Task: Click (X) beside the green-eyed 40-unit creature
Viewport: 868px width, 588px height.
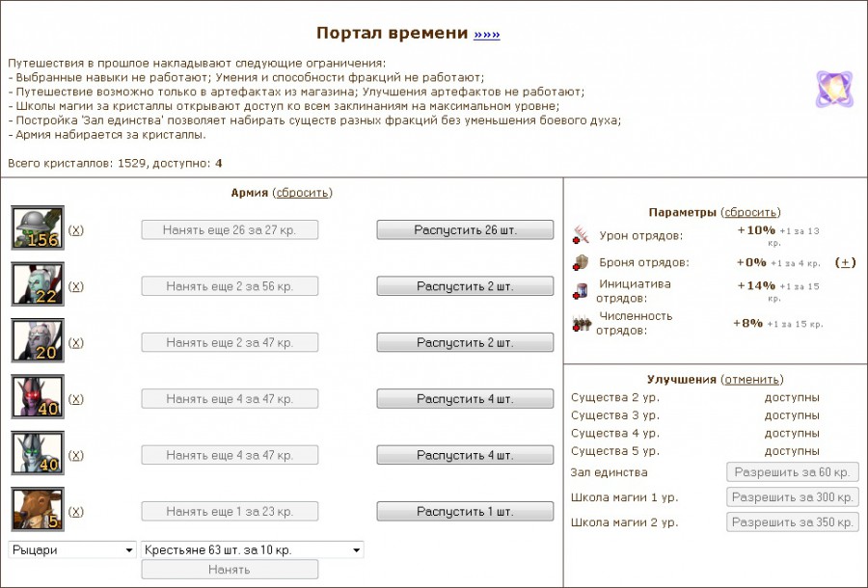Action: pos(76,455)
